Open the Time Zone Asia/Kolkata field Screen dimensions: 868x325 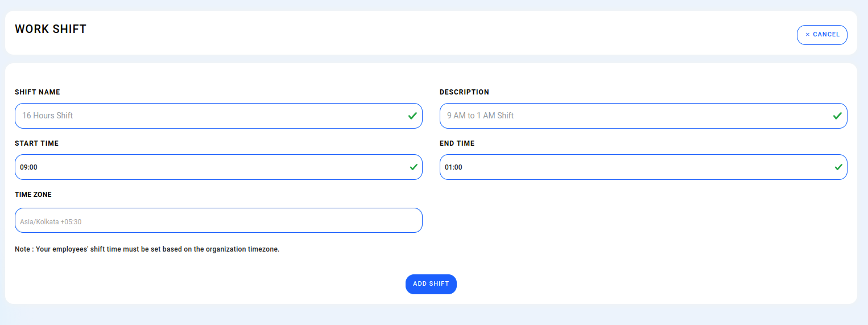pos(218,220)
